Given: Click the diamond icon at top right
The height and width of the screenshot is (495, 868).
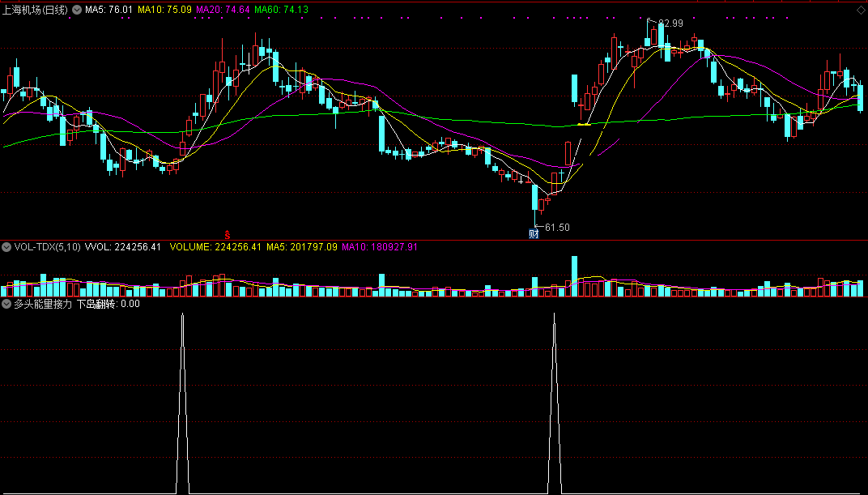Looking at the screenshot, I should pos(860,10).
